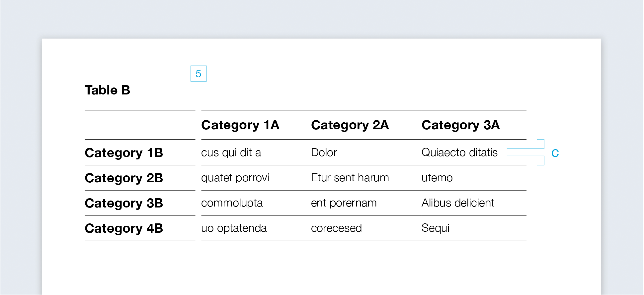Screen dimensions: 644x295
Task: Click the "uo optatenda" cell
Action: tap(234, 228)
